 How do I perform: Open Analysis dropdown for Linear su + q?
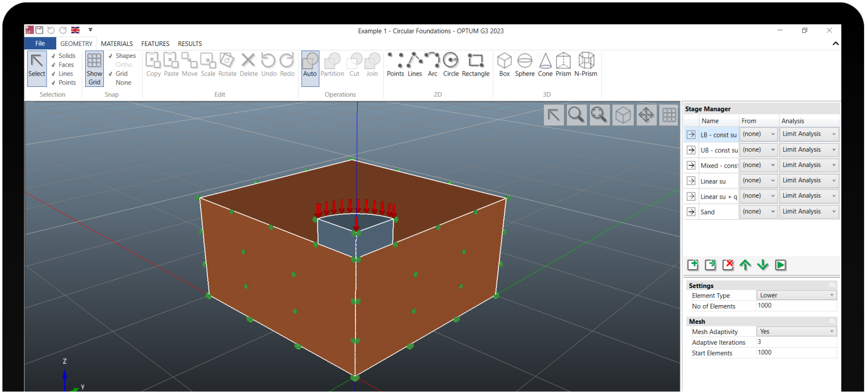(809, 196)
